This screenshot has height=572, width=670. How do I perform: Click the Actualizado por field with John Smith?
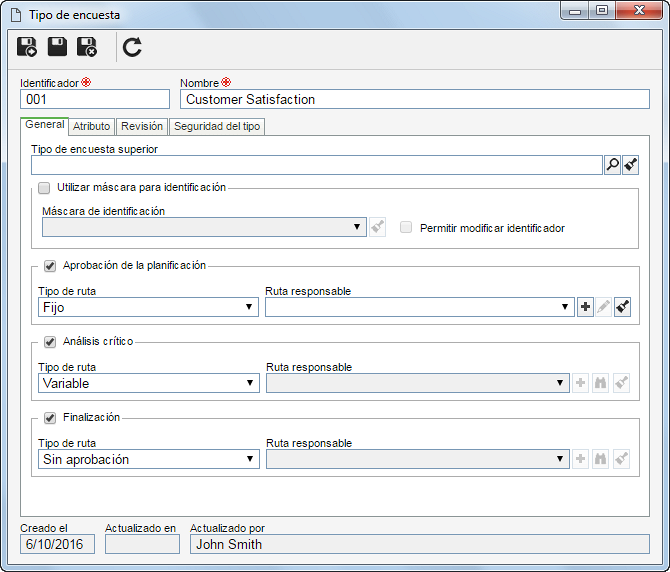coord(420,544)
